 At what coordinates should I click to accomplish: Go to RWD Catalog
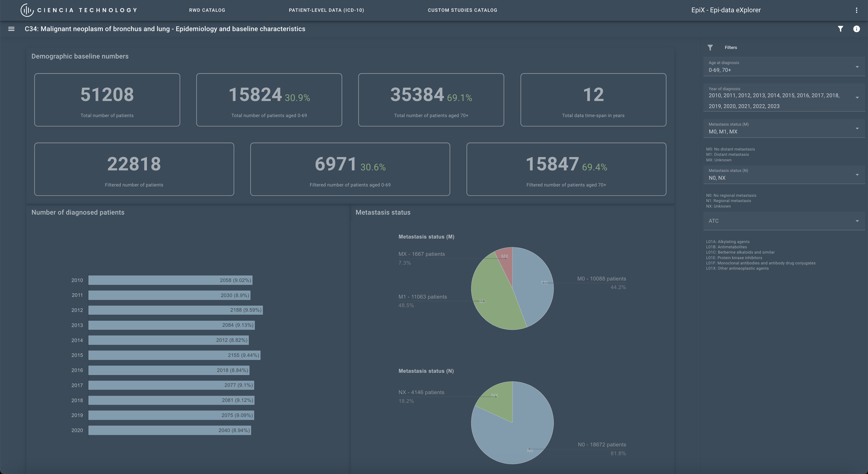pyautogui.click(x=207, y=10)
